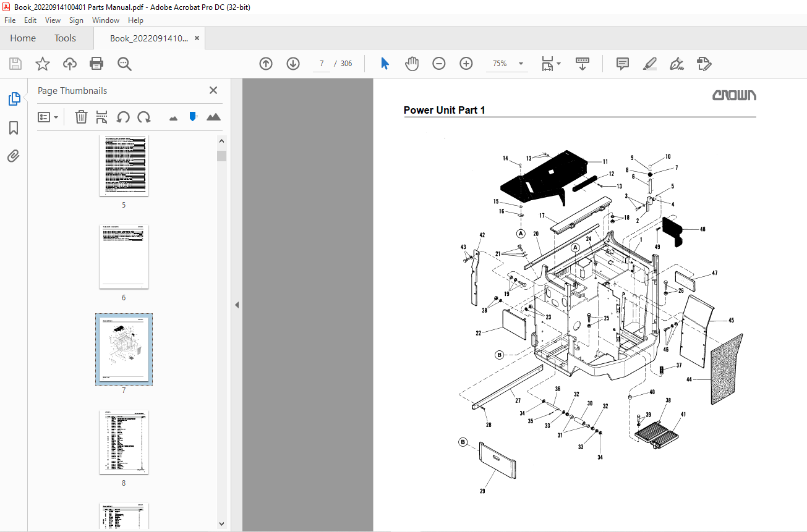Zoom out with the minus icon
Image resolution: width=807 pixels, height=532 pixels.
pos(439,64)
